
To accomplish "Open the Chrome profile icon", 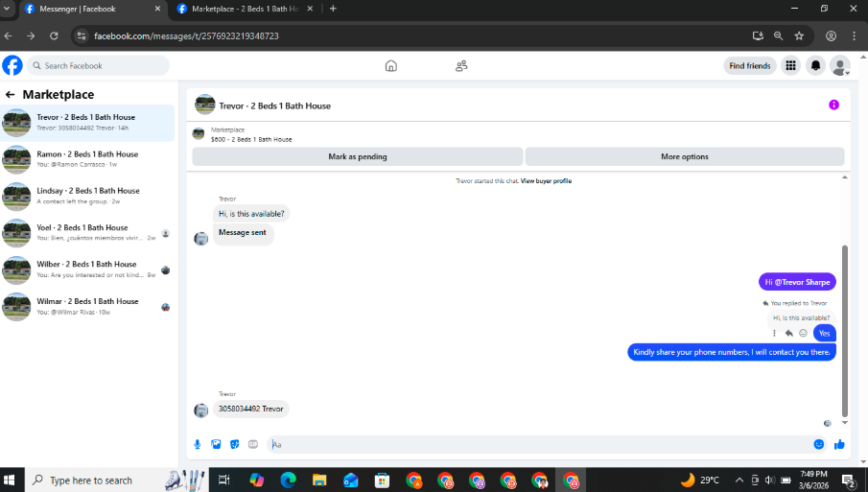I will coord(831,36).
